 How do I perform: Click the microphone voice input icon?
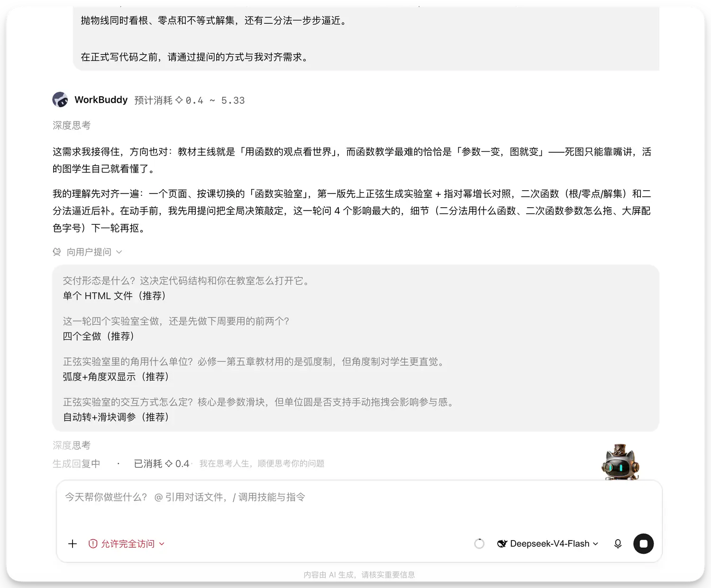(x=618, y=544)
